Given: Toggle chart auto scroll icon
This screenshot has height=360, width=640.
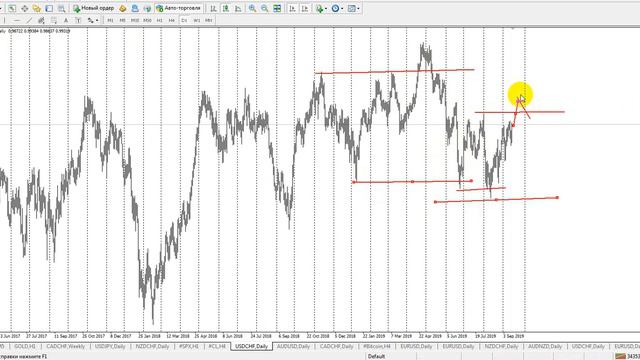Looking at the screenshot, I should click(292, 8).
